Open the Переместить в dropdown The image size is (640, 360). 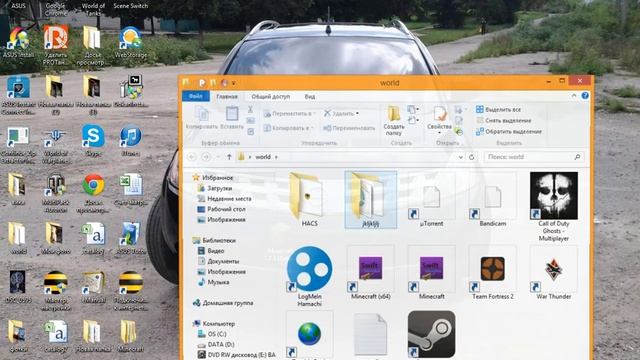tap(289, 113)
